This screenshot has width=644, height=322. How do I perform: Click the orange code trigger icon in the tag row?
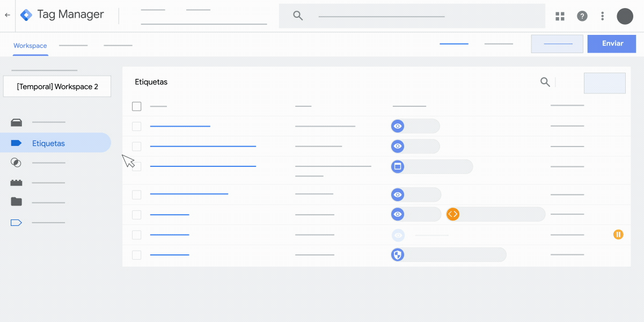452,214
